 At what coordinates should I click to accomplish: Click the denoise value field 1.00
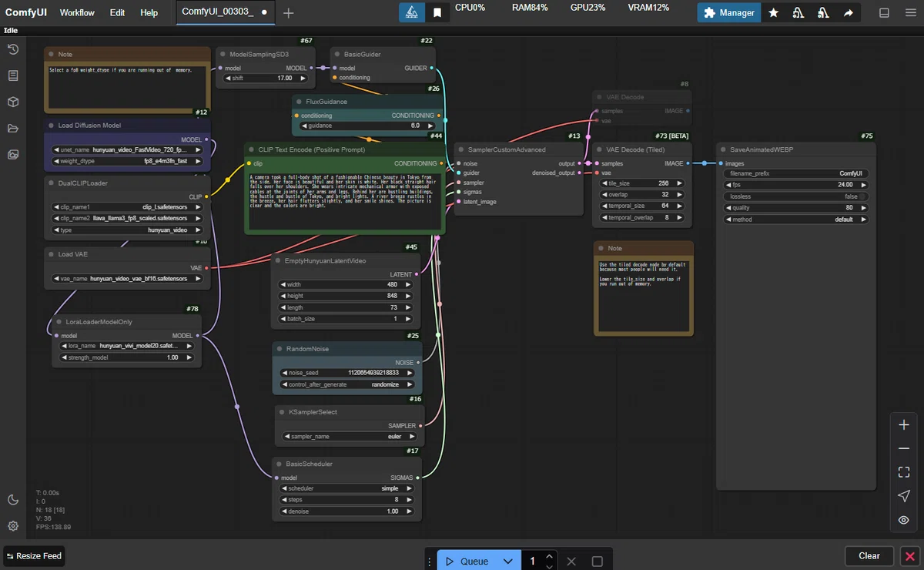click(x=347, y=511)
